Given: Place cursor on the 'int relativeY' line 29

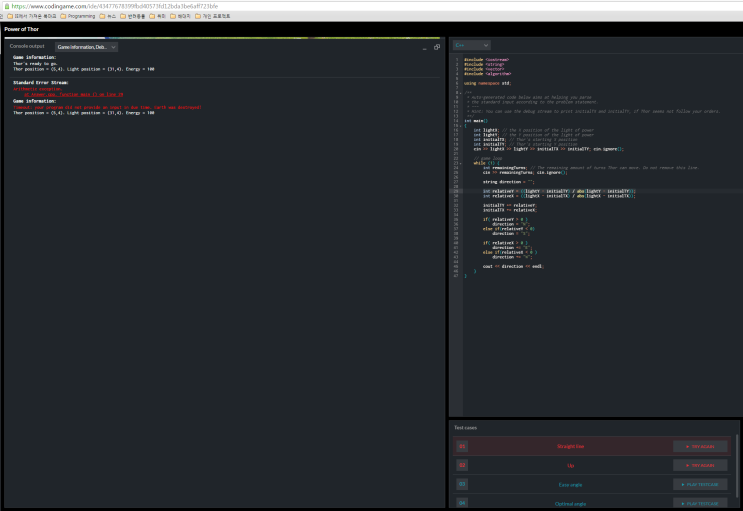Looking at the screenshot, I should coord(559,192).
